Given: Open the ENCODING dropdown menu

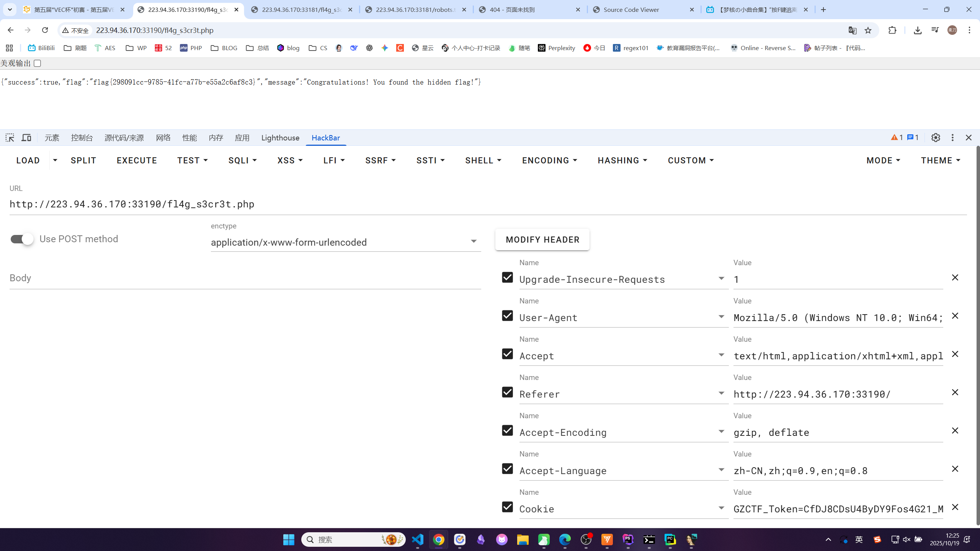Looking at the screenshot, I should 549,161.
